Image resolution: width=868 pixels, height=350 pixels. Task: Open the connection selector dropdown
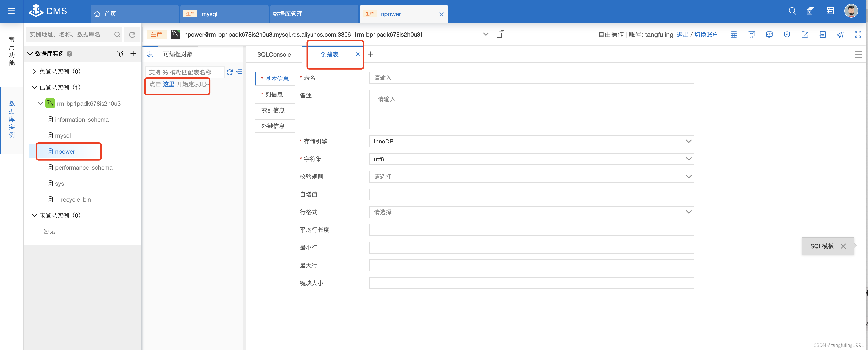click(486, 34)
